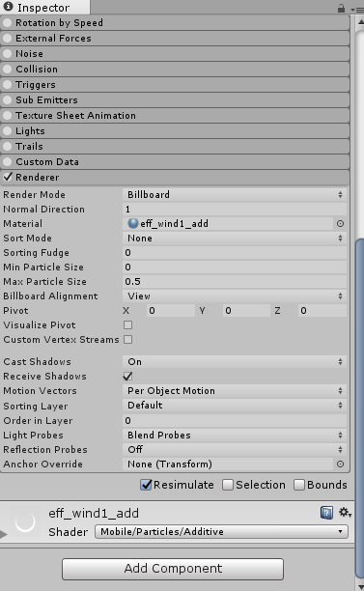This screenshot has width=364, height=591.
Task: Open Cast Shadows dropdown
Action: point(235,362)
